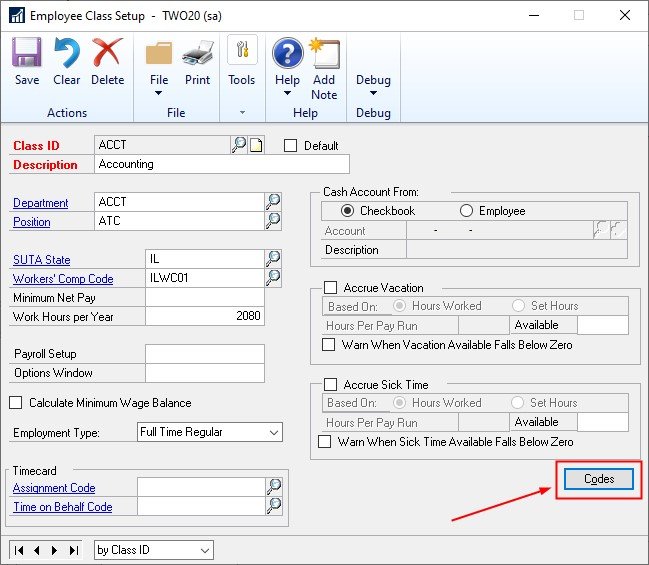Viewport: 649px width, 565px height.
Task: Follow the Department link
Action: (41, 203)
